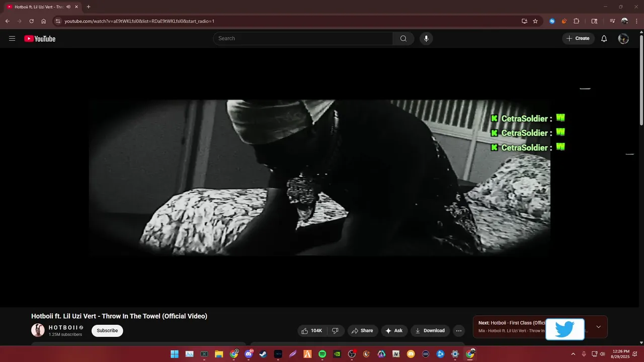Image resolution: width=644 pixels, height=362 pixels.
Task: Install app icon in address bar
Action: click(524, 21)
